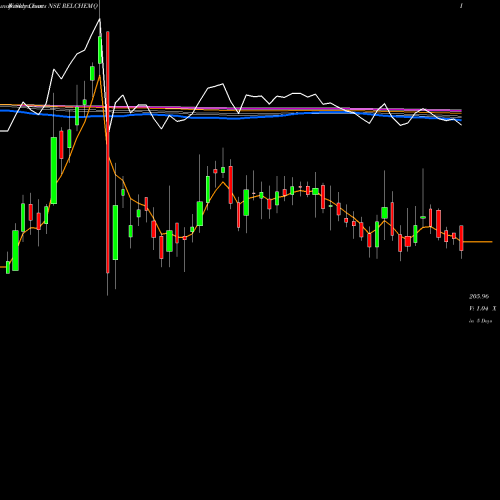Click the 'in 5 Days' label
The image size is (500, 500).
click(481, 321)
